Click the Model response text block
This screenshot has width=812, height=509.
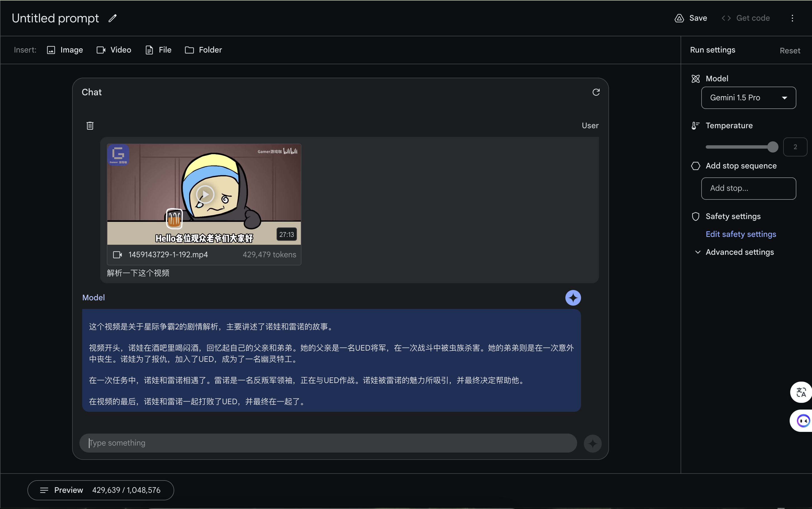331,360
